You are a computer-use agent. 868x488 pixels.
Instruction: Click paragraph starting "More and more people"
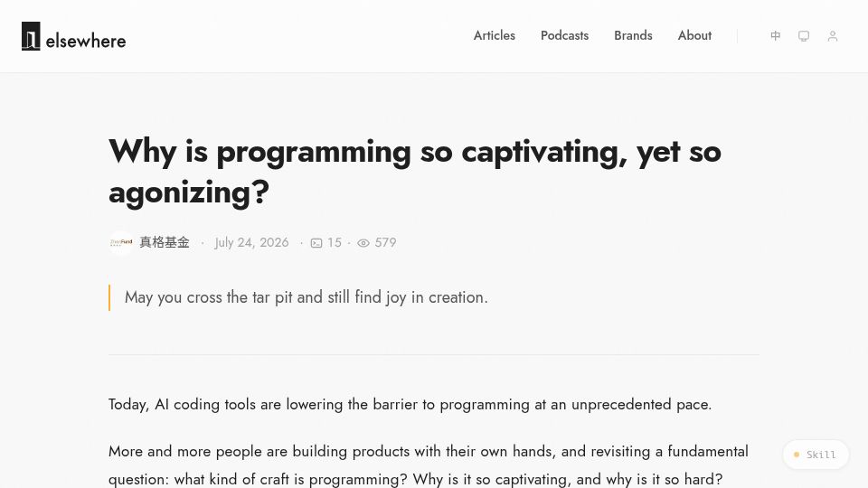pyautogui.click(x=429, y=465)
